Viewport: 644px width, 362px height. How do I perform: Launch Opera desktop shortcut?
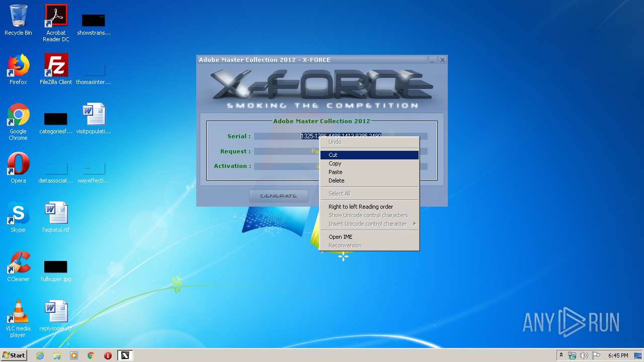tap(18, 168)
